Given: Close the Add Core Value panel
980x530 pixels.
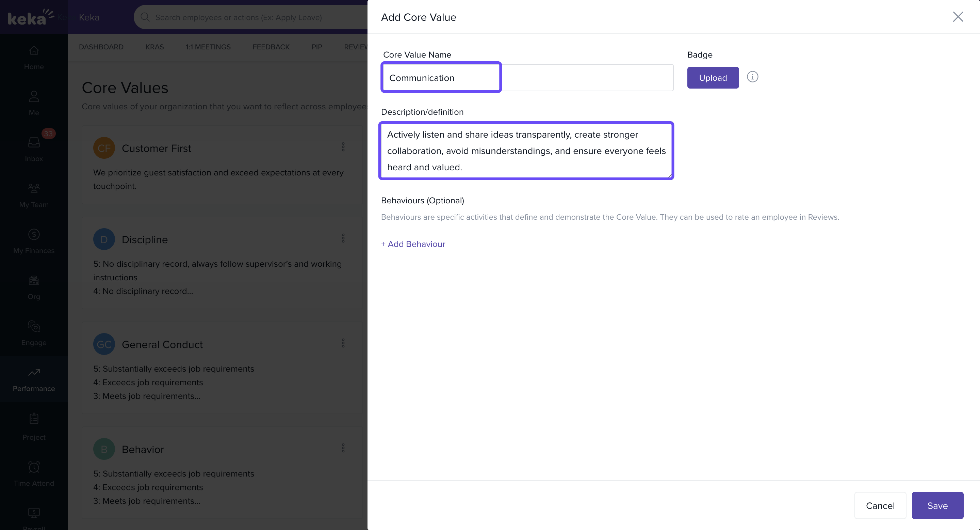Looking at the screenshot, I should (958, 17).
